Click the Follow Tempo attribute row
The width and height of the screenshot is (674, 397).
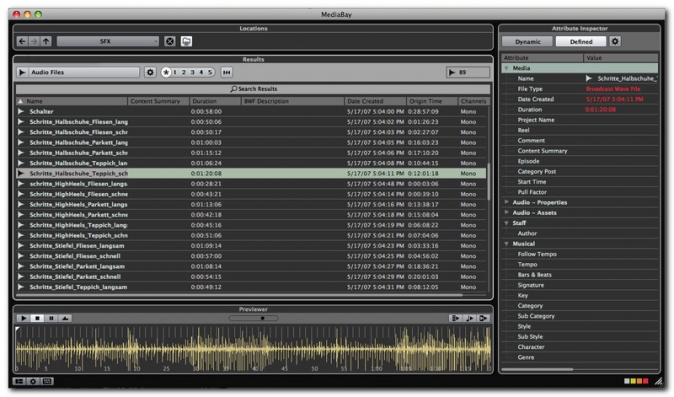tap(580, 254)
